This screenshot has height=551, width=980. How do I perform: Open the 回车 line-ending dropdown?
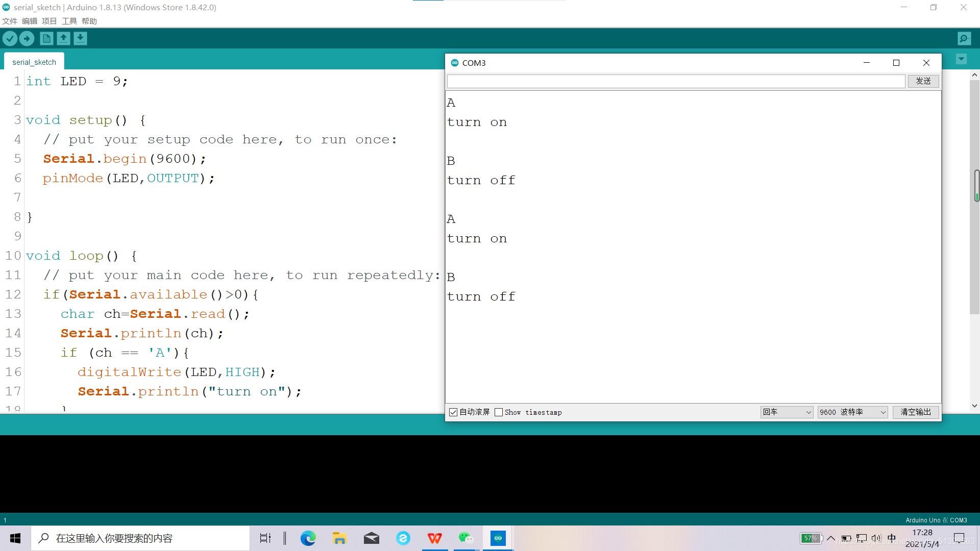pyautogui.click(x=786, y=412)
